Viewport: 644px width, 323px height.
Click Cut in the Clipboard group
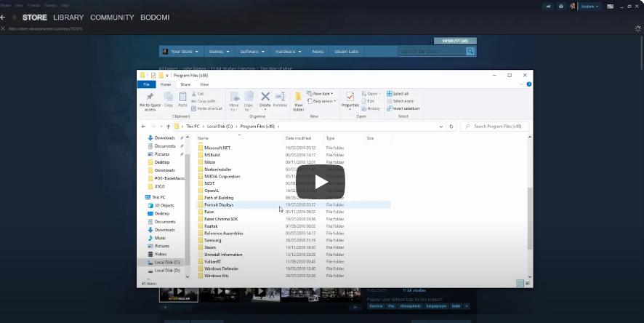click(x=198, y=94)
